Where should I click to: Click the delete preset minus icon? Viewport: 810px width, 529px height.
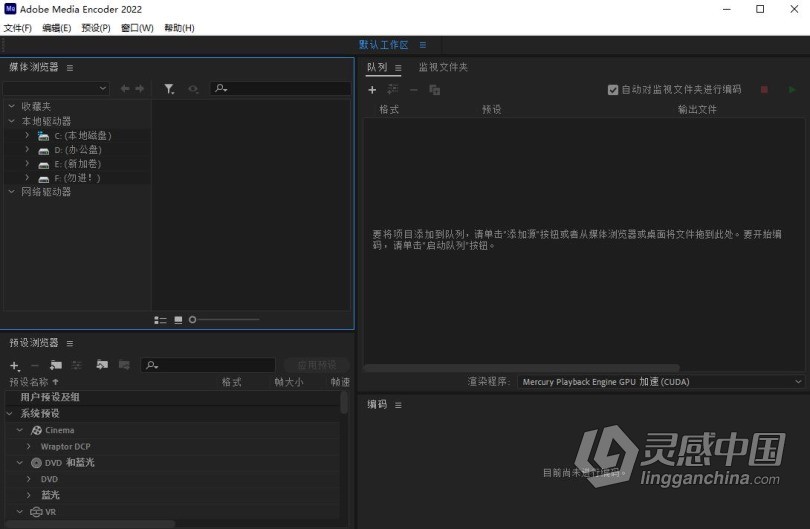point(35,366)
